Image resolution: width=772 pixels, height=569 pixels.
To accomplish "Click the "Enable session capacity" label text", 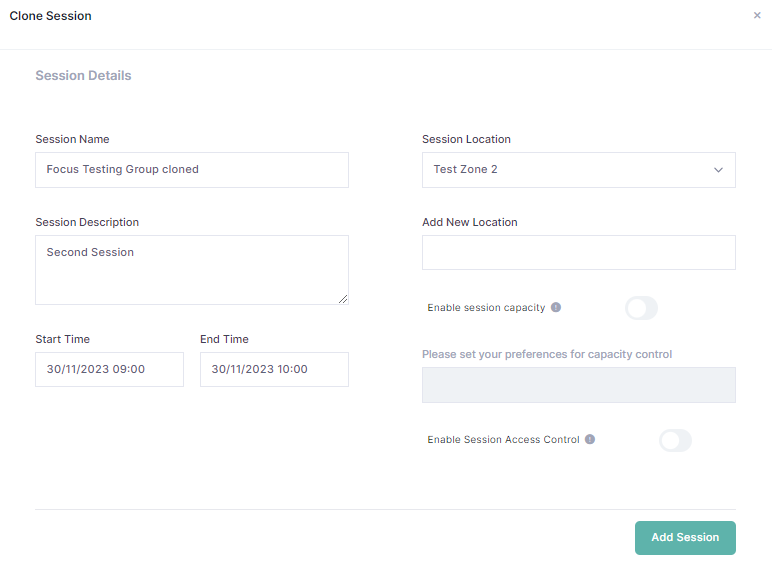I will 486,308.
